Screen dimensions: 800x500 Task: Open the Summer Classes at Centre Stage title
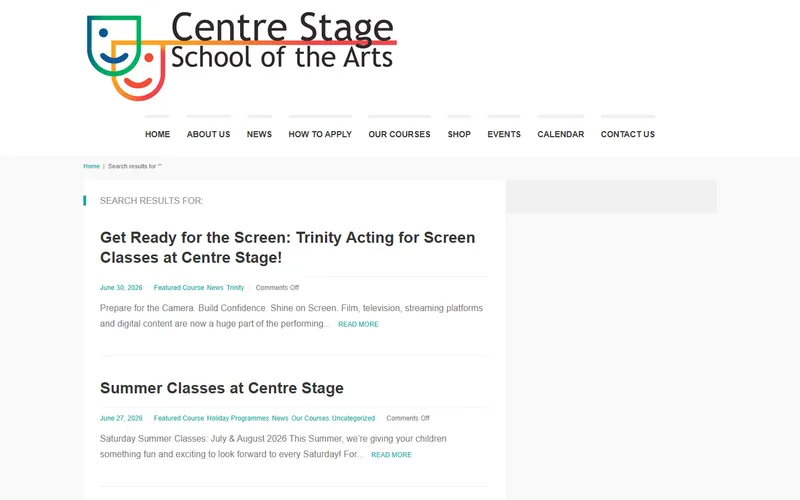[x=222, y=388]
